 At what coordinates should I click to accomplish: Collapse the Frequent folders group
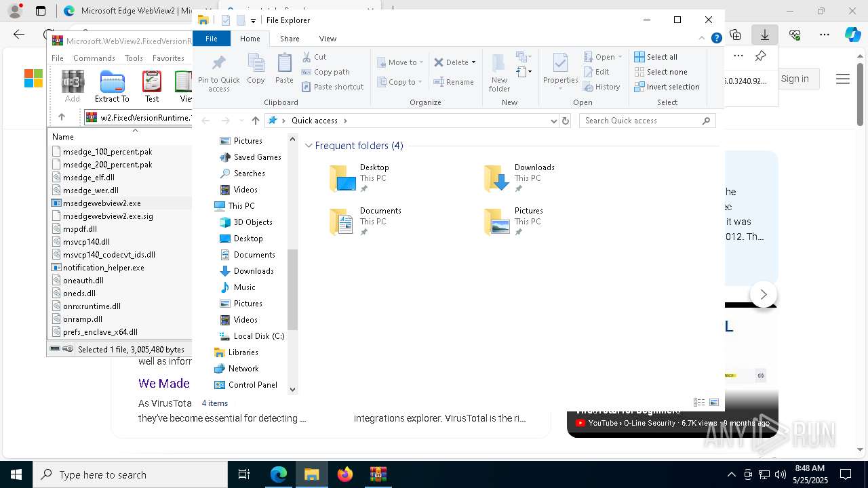click(x=309, y=146)
